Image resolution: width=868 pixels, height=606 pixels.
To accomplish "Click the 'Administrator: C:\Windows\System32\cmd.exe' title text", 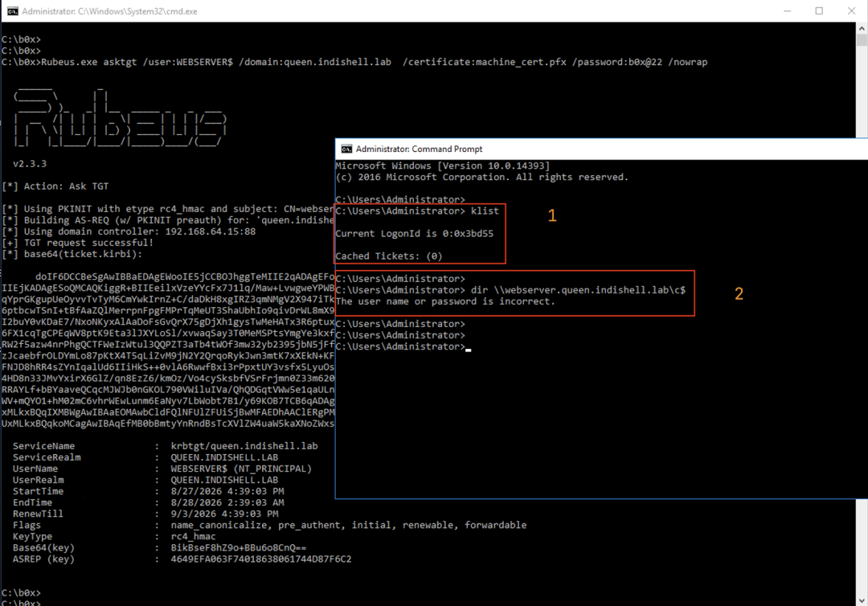I will [x=109, y=11].
